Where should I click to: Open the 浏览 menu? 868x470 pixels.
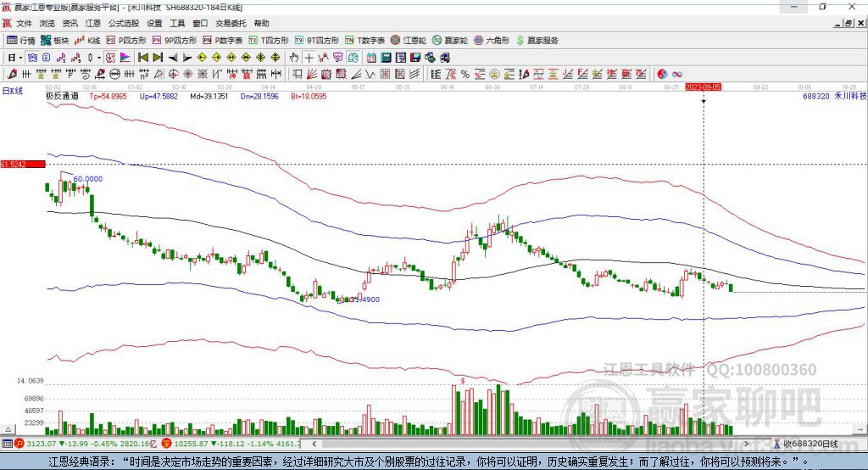tap(47, 23)
